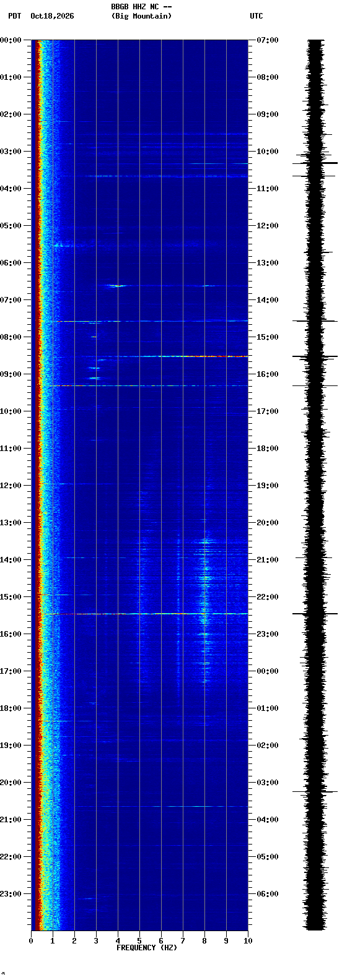342x980 pixels.
Task: Click the 8 Hz energy band around 14:00 PDT
Action: click(204, 560)
